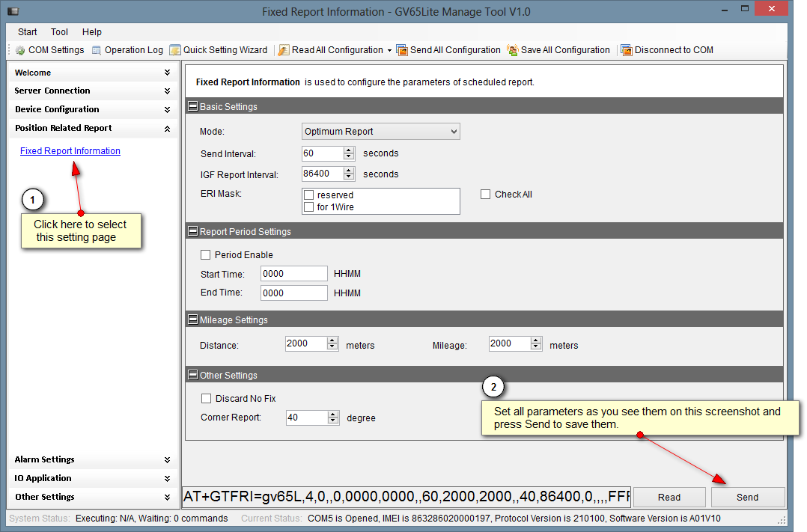Click the 'Executing: N/A, Waiting: 0 commands' status
This screenshot has height=532, width=807.
pos(152,519)
